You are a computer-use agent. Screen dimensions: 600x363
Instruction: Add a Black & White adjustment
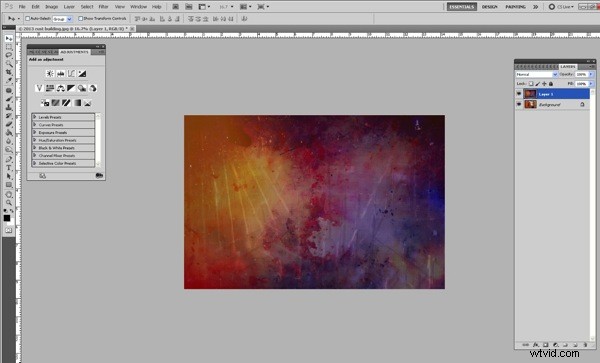coord(71,88)
